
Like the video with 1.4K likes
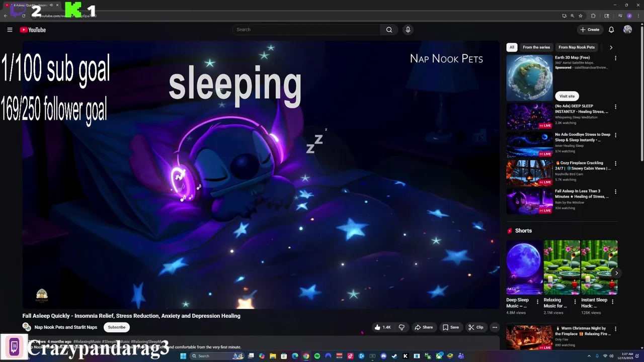(382, 327)
